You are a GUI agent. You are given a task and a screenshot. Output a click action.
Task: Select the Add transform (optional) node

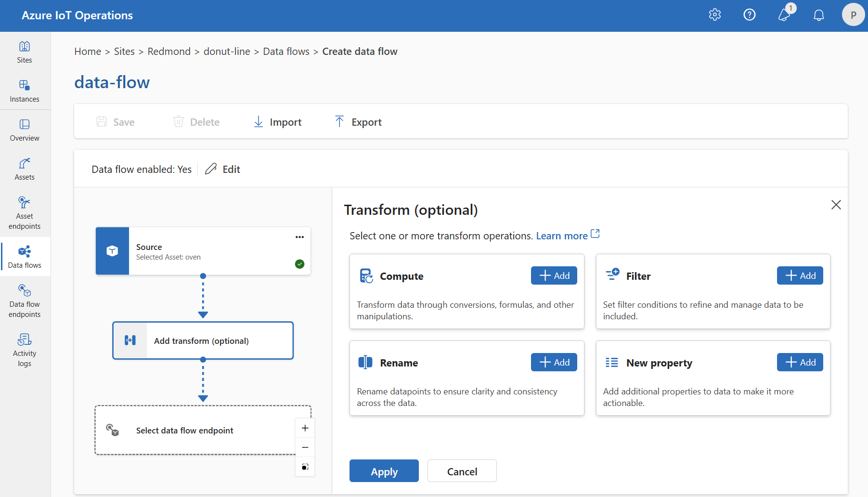[x=203, y=340]
